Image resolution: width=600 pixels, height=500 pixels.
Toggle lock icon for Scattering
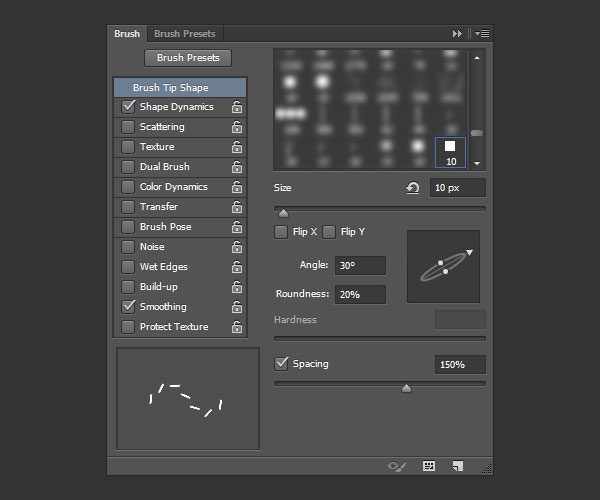(237, 127)
